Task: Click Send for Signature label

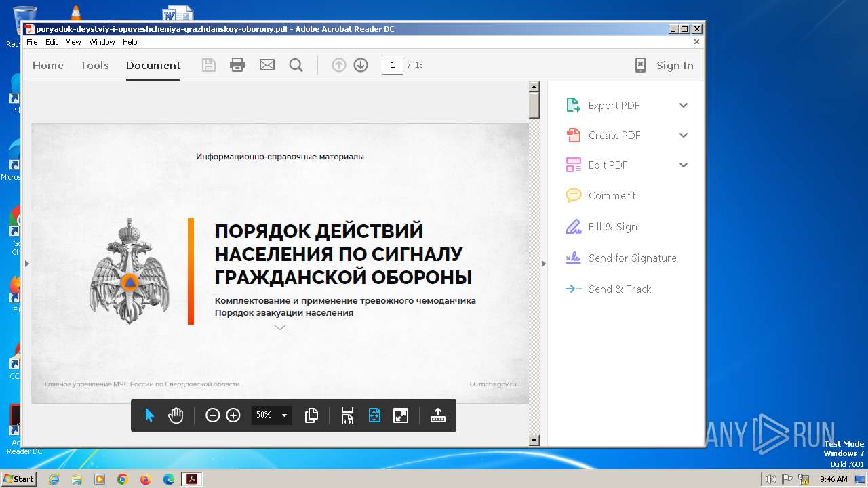Action: [633, 258]
